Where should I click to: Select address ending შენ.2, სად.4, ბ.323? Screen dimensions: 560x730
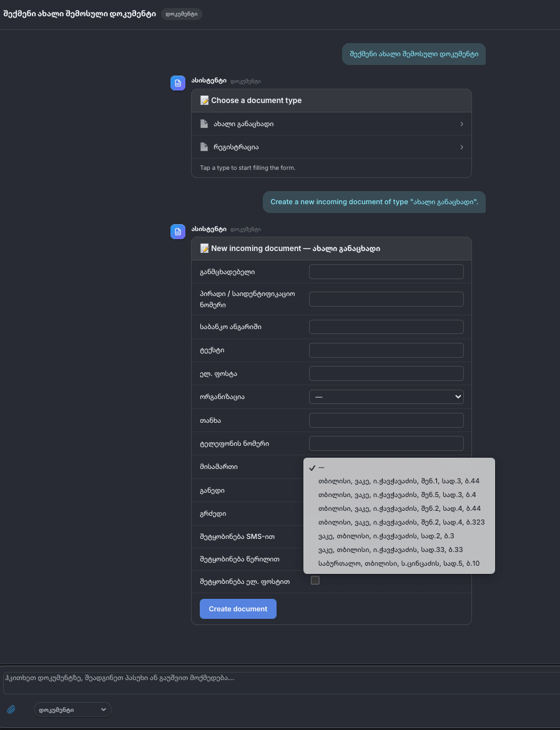pos(399,522)
